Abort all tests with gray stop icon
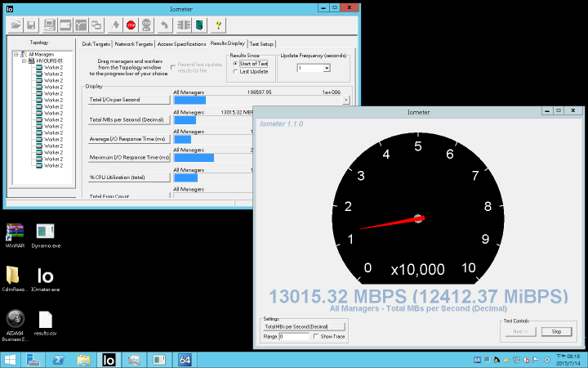The height and width of the screenshot is (368, 588). [x=146, y=25]
